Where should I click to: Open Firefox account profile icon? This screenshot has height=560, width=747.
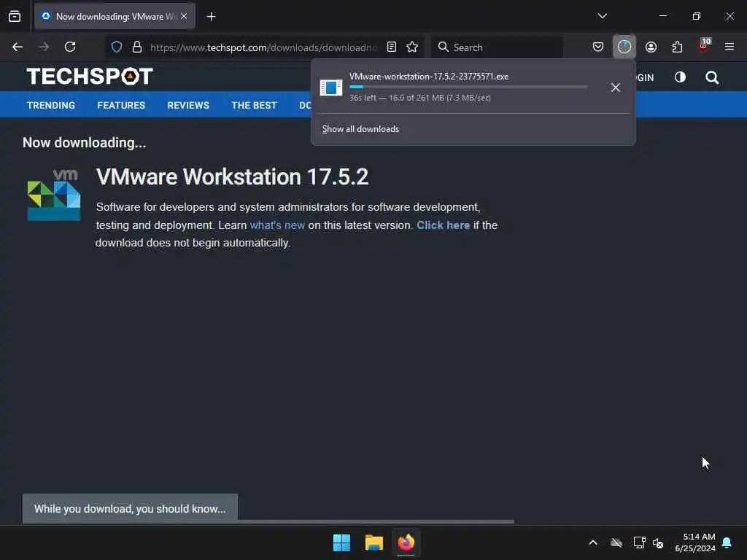pyautogui.click(x=651, y=47)
